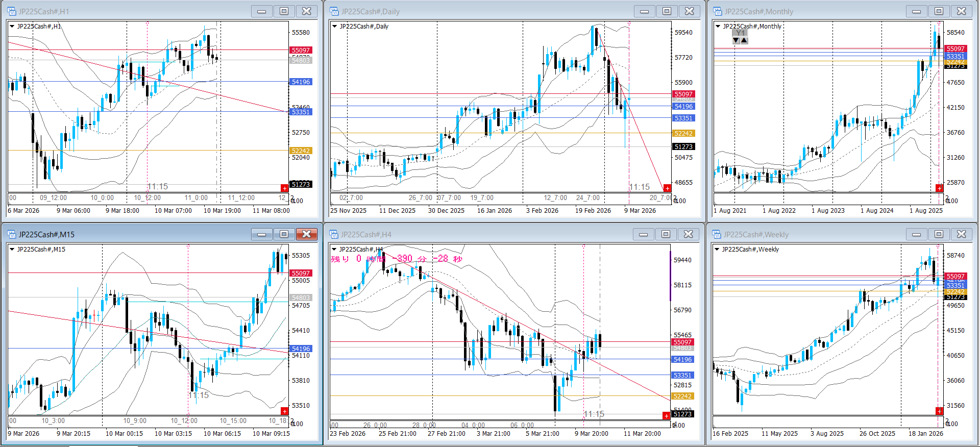Screen dimensions: 980x447
Task: Select orange 52242 price label on Daily chart
Action: tap(683, 134)
